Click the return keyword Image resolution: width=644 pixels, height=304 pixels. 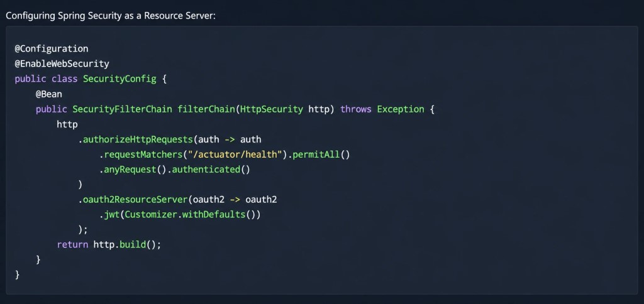click(x=72, y=245)
